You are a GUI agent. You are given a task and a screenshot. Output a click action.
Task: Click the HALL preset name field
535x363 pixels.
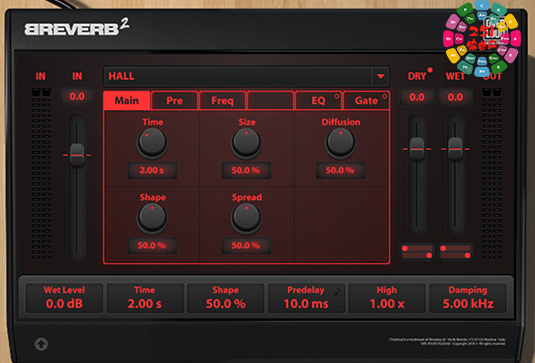click(239, 76)
